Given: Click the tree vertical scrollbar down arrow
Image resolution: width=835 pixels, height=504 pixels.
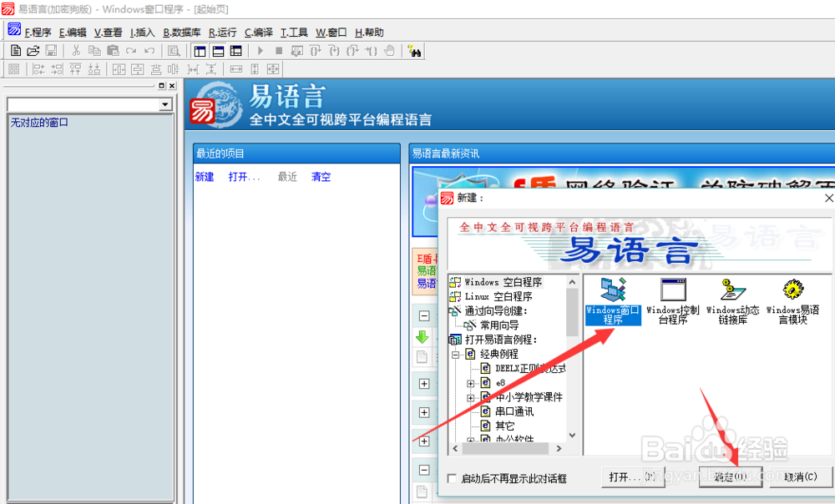Looking at the screenshot, I should click(x=573, y=435).
